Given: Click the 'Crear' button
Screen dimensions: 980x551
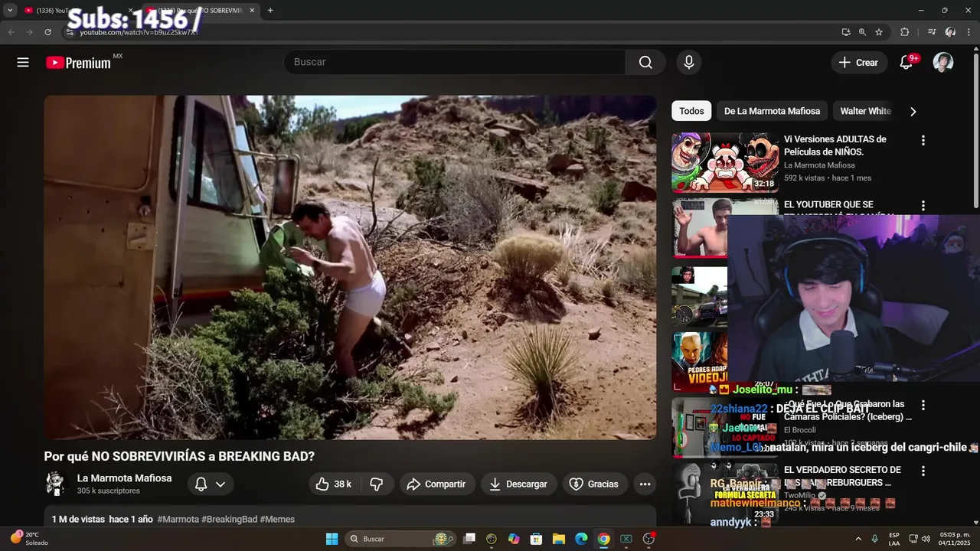Looking at the screenshot, I should (859, 63).
